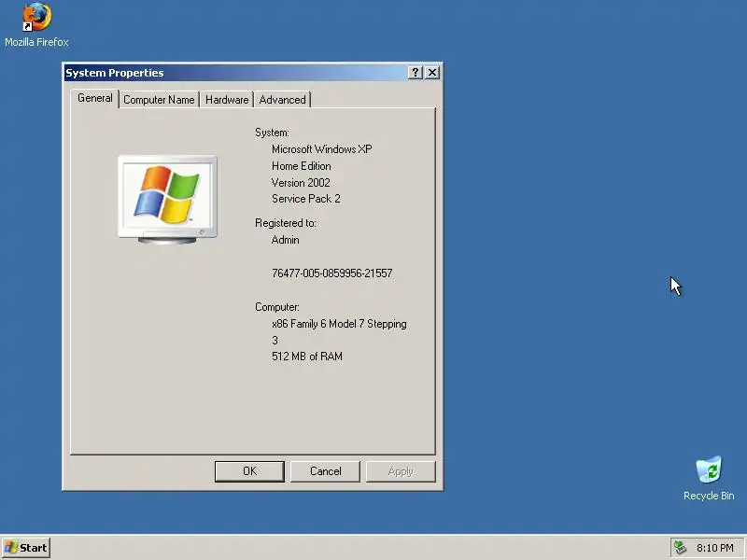Click the 'Registered to:' heading label
This screenshot has height=560, width=747.
pyautogui.click(x=286, y=223)
